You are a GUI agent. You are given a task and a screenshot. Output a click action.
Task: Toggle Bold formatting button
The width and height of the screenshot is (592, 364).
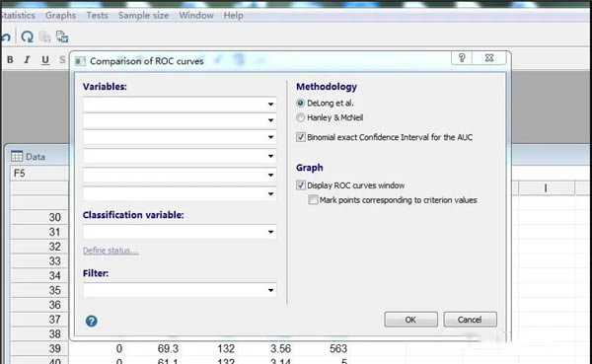(x=10, y=59)
